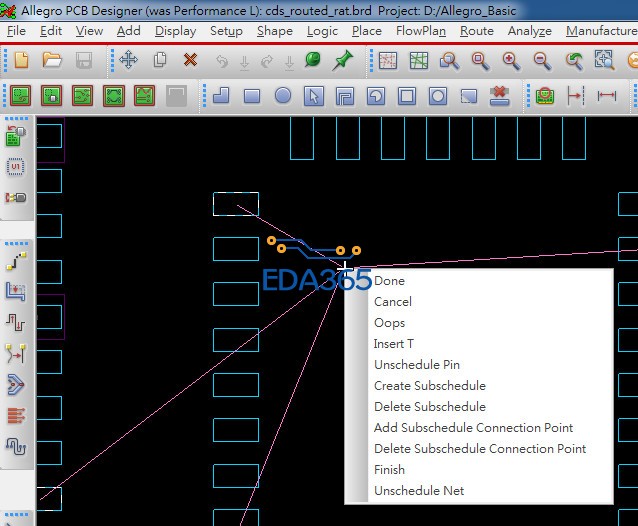
Task: Select Insert T from context menu
Action: tap(393, 344)
